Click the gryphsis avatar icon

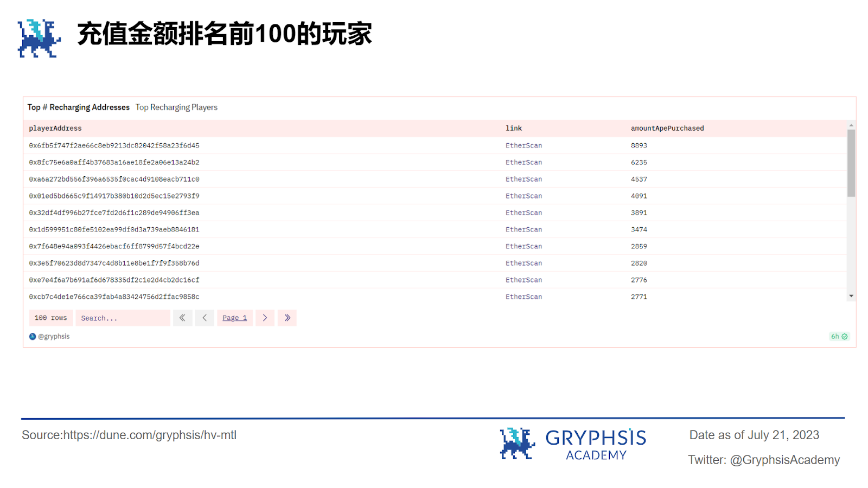point(33,337)
